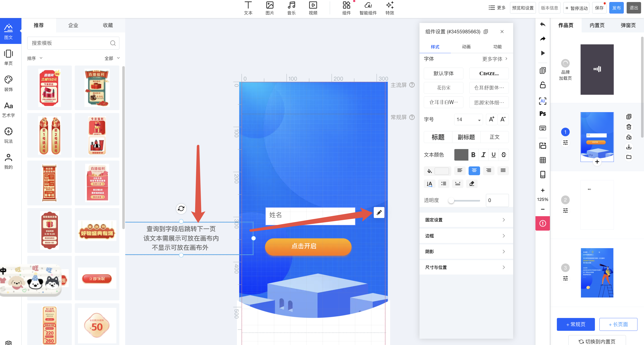Click the clear format eraser icon
The height and width of the screenshot is (345, 644).
[472, 184]
